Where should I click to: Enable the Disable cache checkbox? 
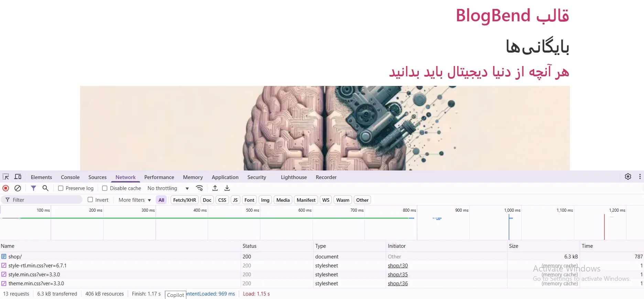point(105,188)
